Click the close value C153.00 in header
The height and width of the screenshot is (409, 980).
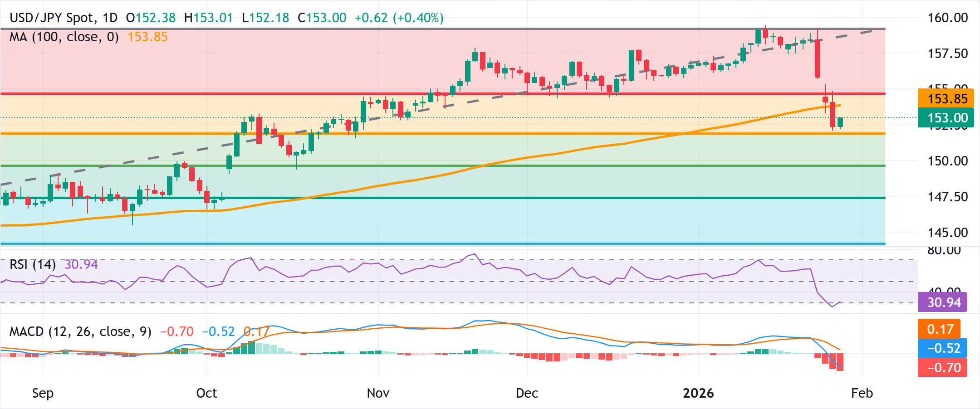(322, 18)
